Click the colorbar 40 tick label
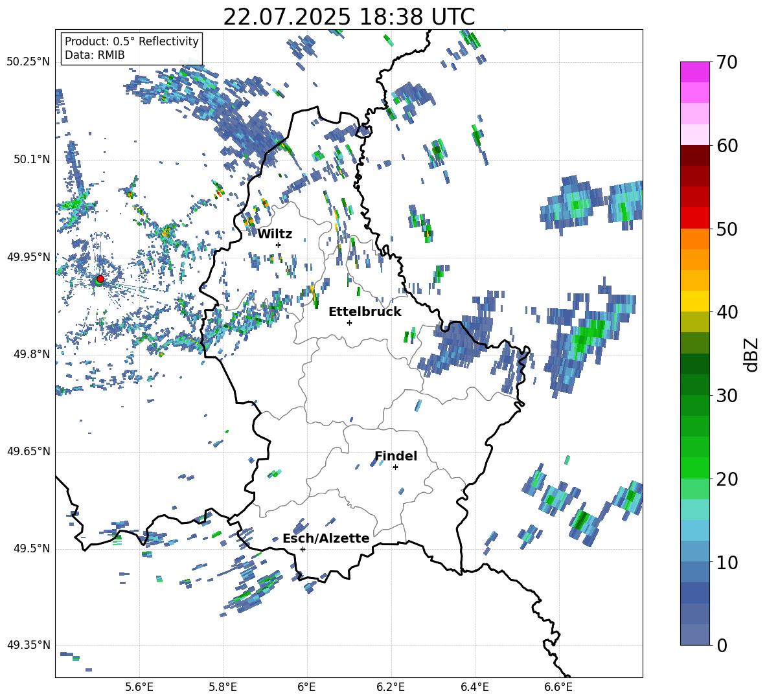Viewport: 767px width, 700px height. pos(726,312)
